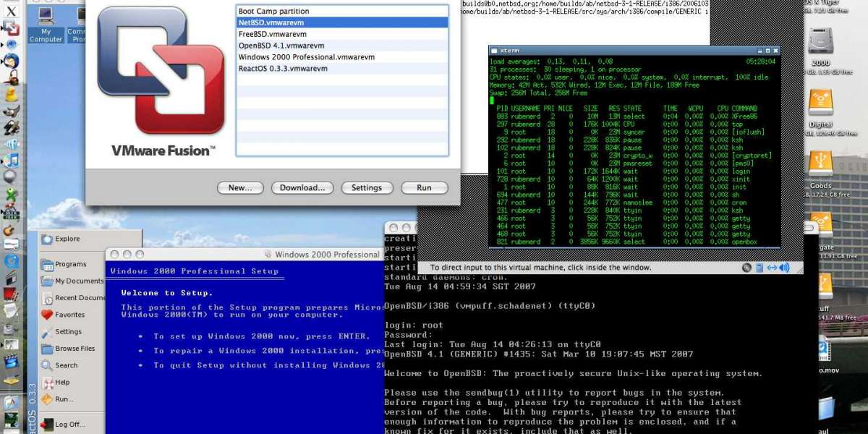Click the CD disc icon in VM status bar
The height and width of the screenshot is (434, 868).
(747, 268)
